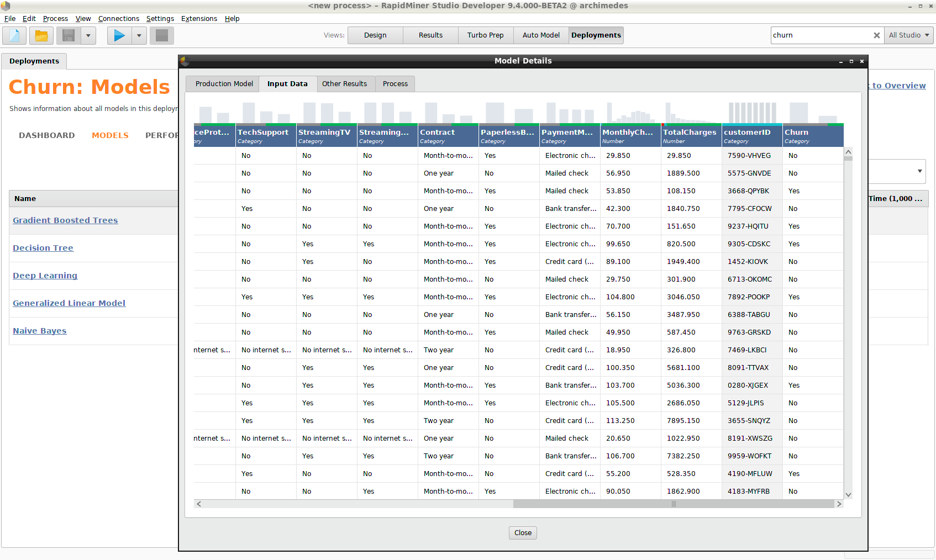This screenshot has width=936, height=560.
Task: Open the Edit menu
Action: click(x=29, y=19)
